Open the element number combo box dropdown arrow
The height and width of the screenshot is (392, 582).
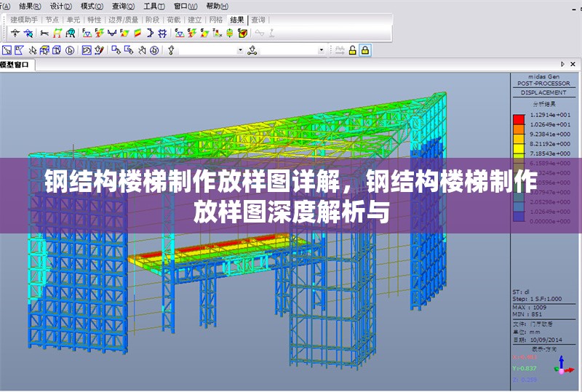click(x=322, y=50)
